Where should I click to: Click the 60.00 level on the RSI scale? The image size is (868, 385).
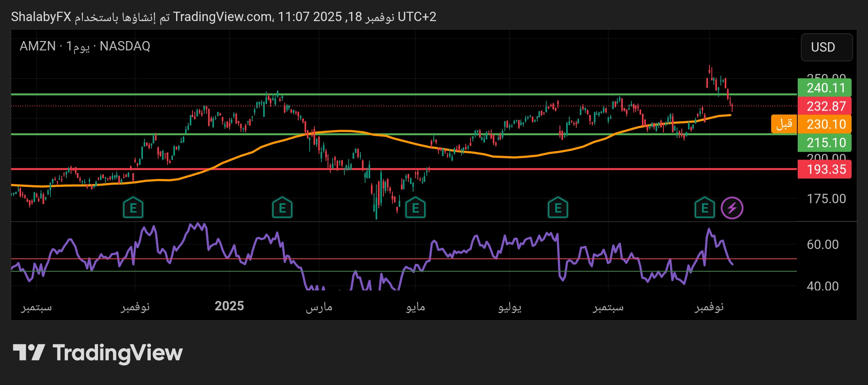(x=822, y=245)
